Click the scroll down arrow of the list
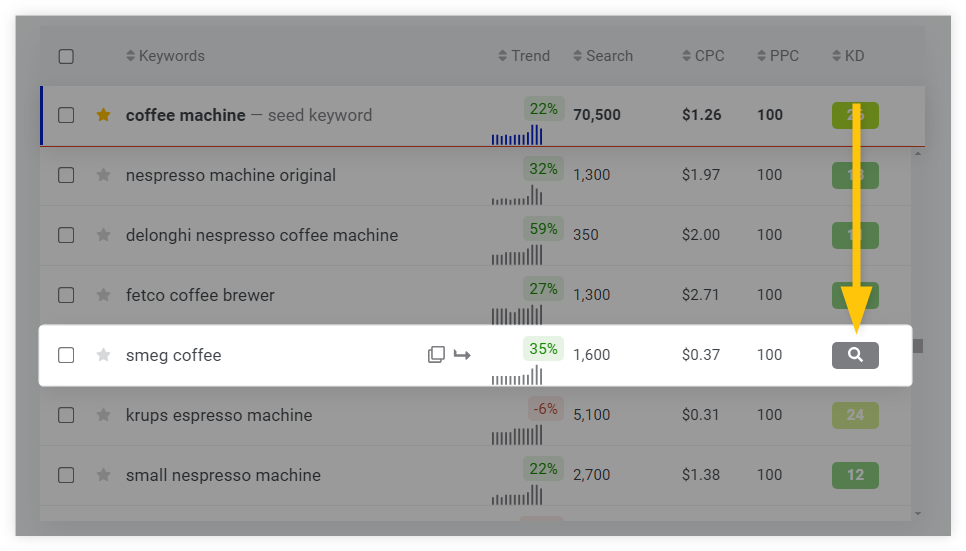The image size is (966, 551). 918,513
